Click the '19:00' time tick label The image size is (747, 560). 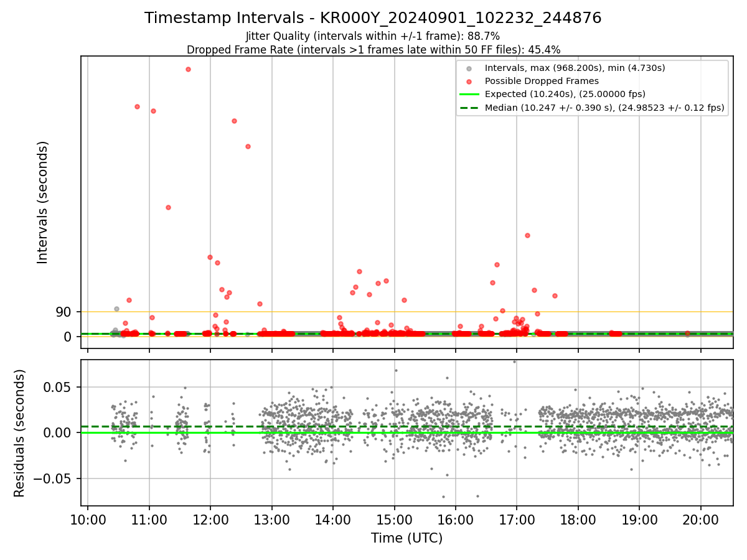[640, 521]
